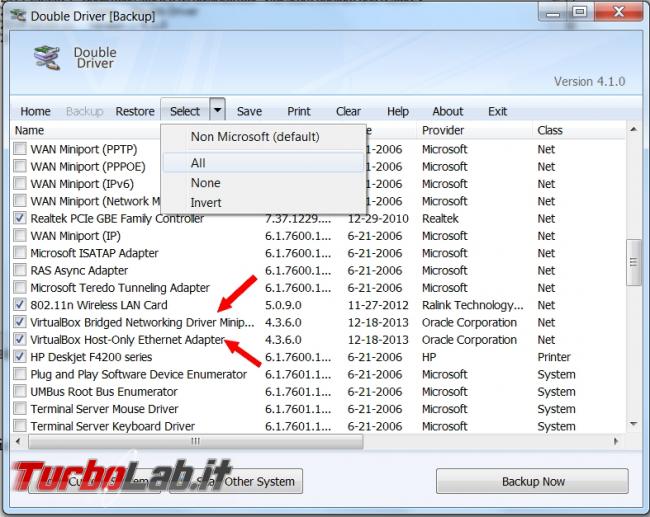Uncheck VirtualBox Host-Only Ethernet Adapter checkbox
The height and width of the screenshot is (517, 650).
point(20,339)
